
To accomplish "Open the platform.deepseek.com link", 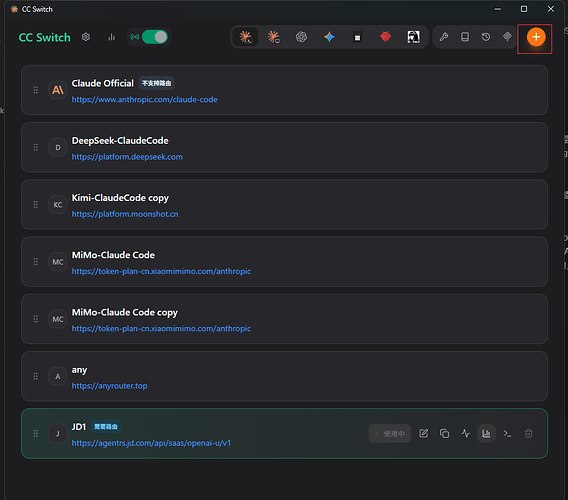I will pos(127,157).
